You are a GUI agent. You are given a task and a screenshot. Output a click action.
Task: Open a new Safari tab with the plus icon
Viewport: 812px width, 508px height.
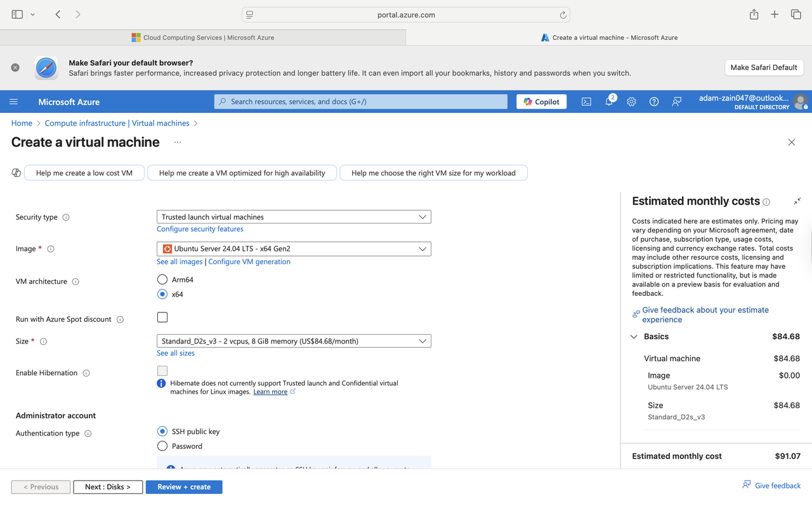point(775,14)
